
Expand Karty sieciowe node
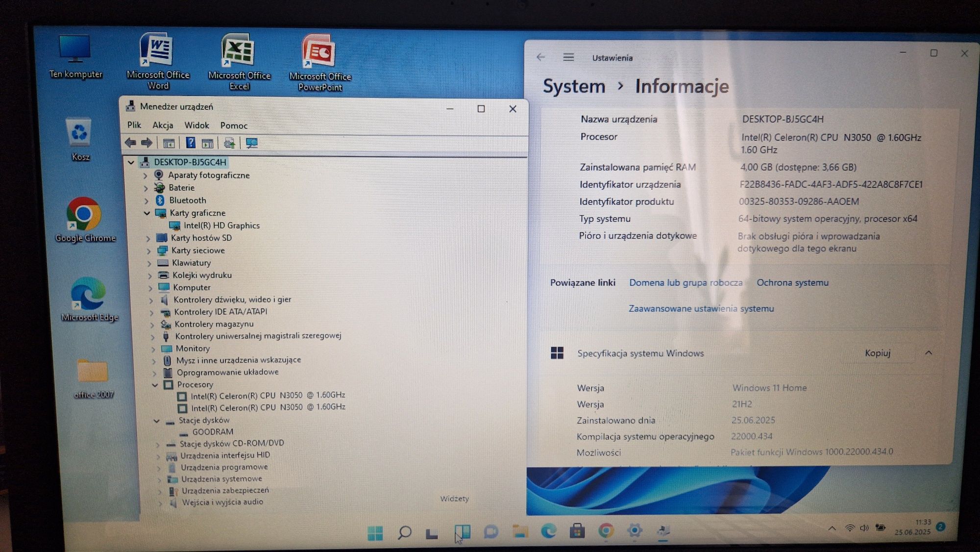[x=149, y=251]
